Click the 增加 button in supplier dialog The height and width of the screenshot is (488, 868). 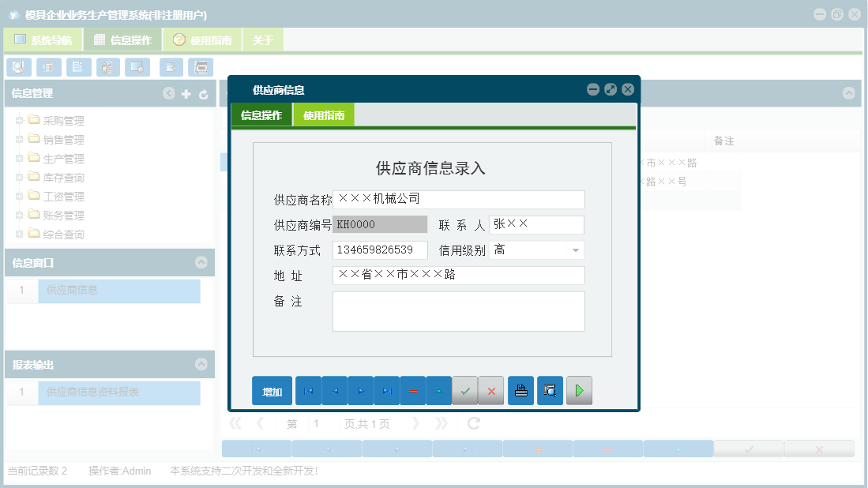(272, 391)
